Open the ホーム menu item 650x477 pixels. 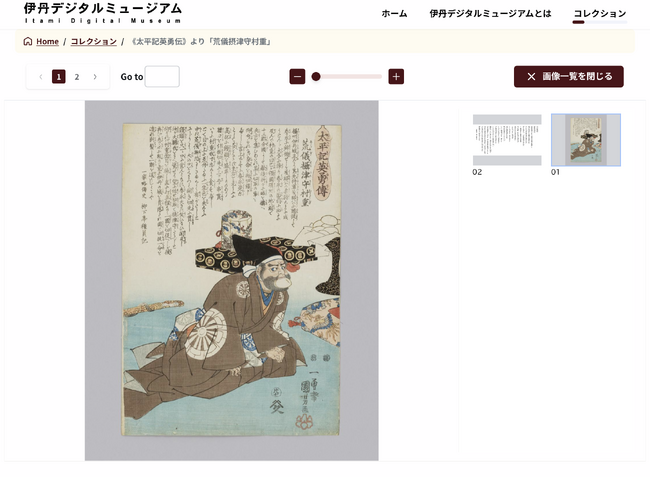(394, 14)
